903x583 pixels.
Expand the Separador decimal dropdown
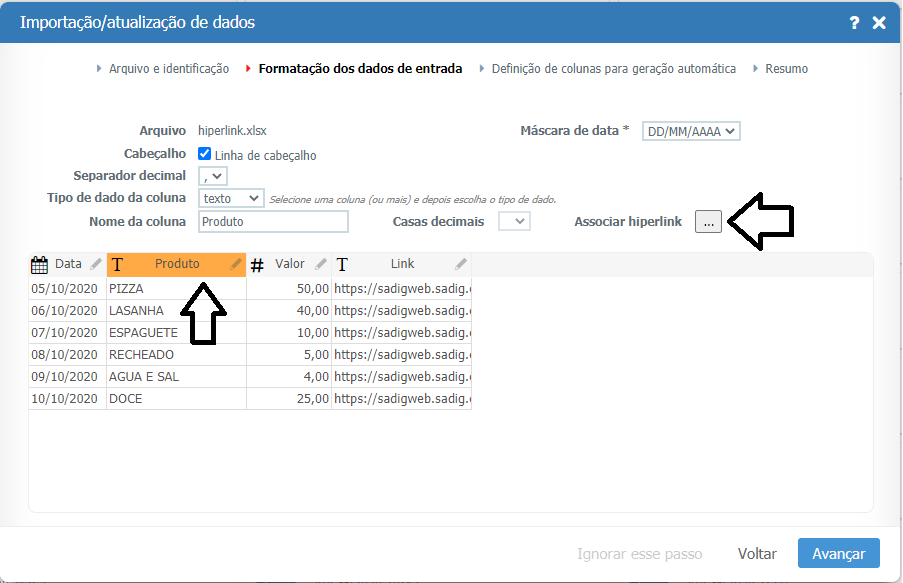213,176
